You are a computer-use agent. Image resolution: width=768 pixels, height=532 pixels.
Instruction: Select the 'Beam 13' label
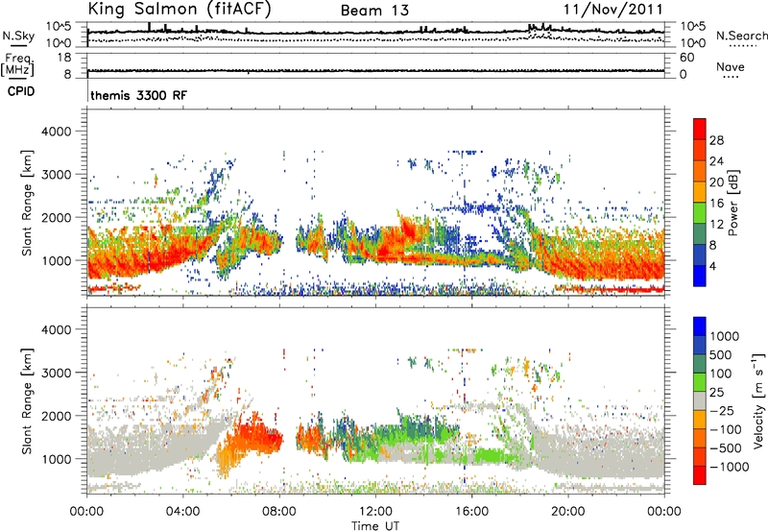point(374,11)
